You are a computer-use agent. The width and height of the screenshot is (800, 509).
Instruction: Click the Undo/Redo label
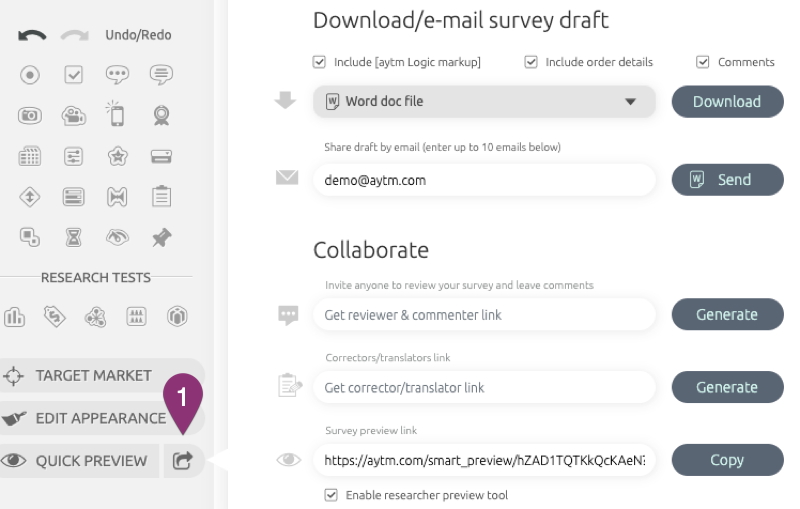pyautogui.click(x=138, y=35)
